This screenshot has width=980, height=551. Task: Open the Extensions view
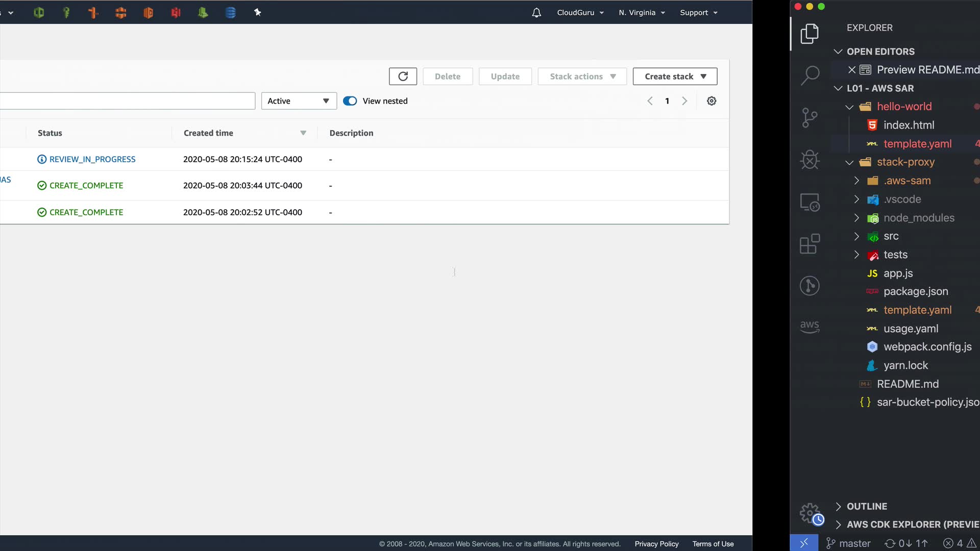coord(810,244)
